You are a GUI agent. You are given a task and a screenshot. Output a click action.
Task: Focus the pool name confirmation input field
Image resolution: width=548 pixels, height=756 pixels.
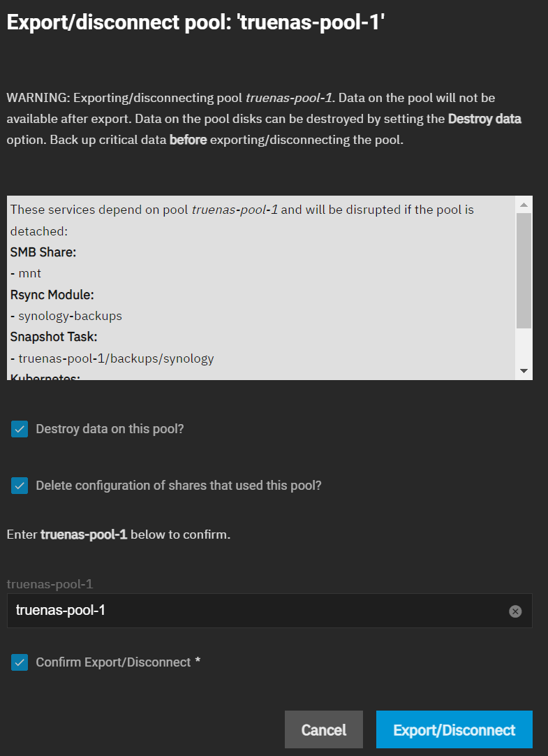251,611
